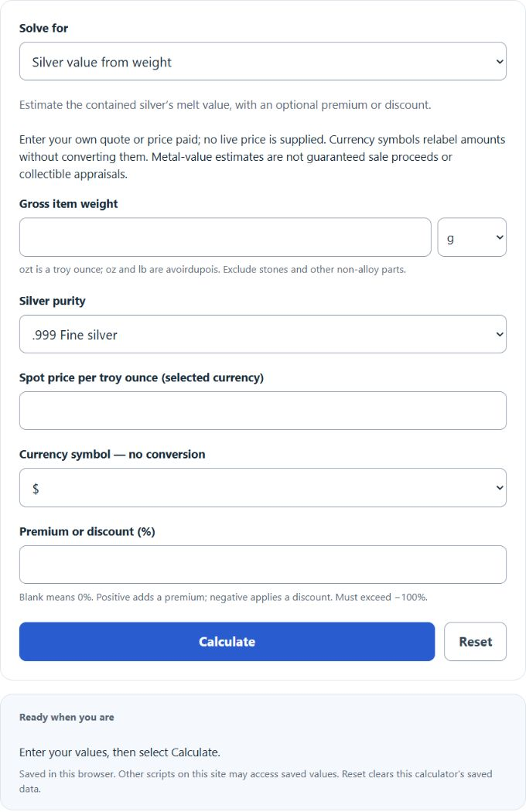This screenshot has height=812, width=526.
Task: Click the Spot price per troy ounce field
Action: pos(263,411)
